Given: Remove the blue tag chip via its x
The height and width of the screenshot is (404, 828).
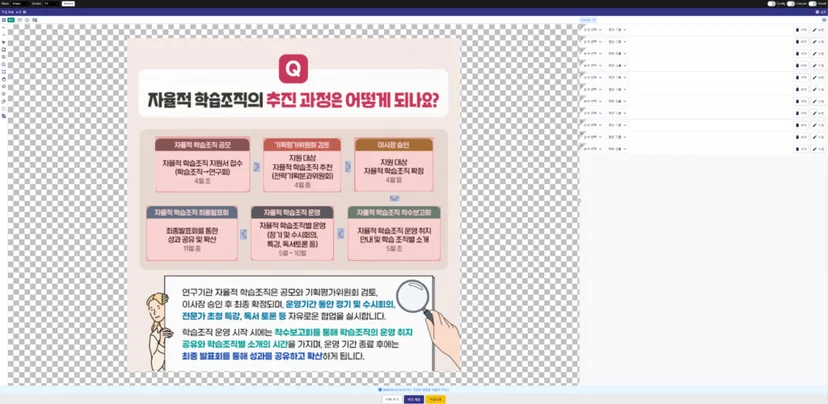Looking at the screenshot, I should [x=594, y=20].
